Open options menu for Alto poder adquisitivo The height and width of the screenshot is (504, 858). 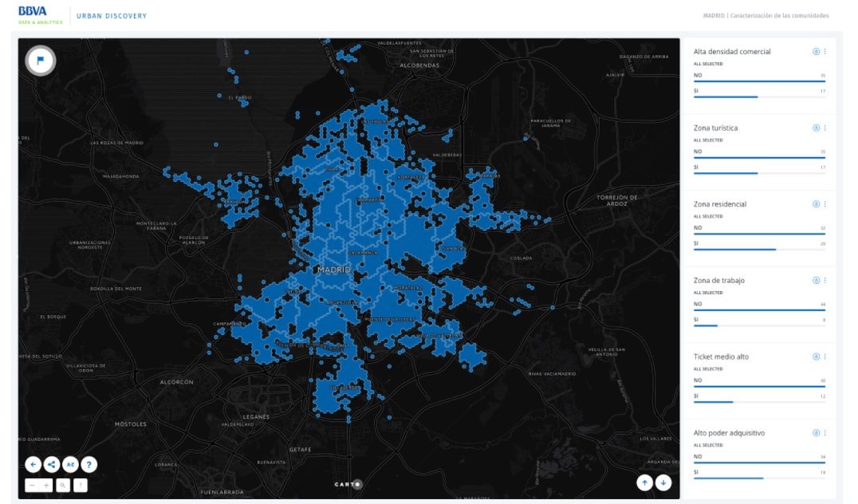(825, 433)
